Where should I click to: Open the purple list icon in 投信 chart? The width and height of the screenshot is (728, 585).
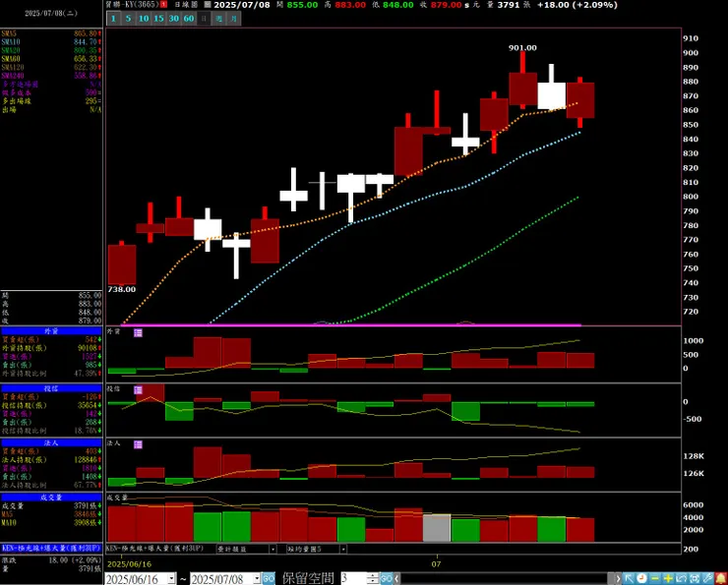138,389
